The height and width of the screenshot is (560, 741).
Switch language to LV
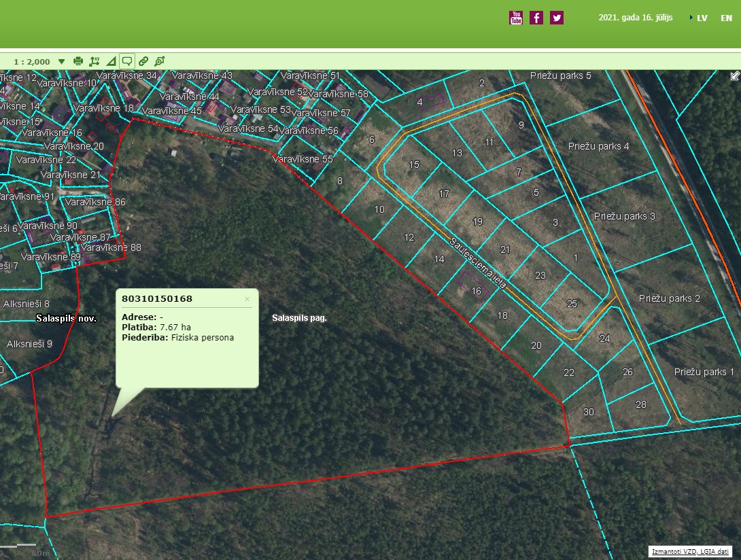click(702, 18)
